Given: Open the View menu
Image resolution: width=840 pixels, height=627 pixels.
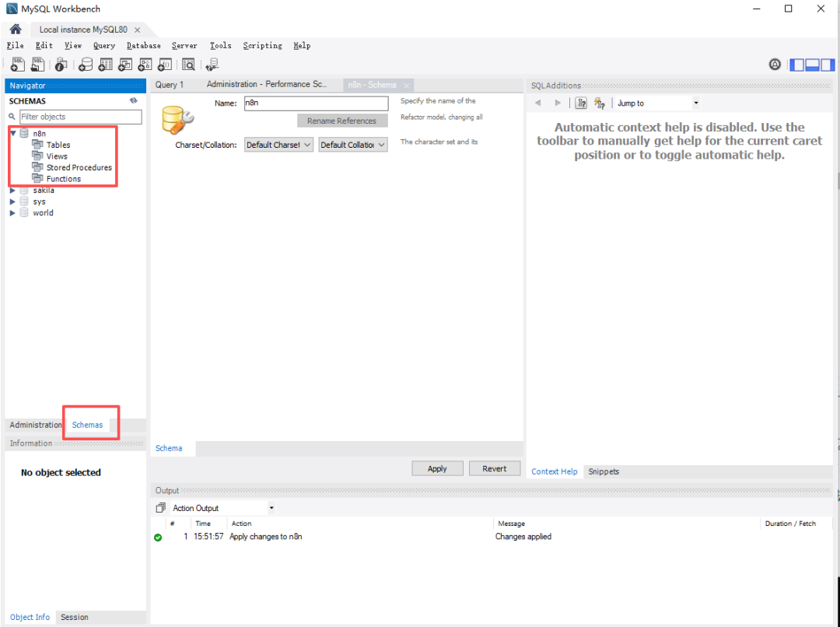Looking at the screenshot, I should 73,46.
